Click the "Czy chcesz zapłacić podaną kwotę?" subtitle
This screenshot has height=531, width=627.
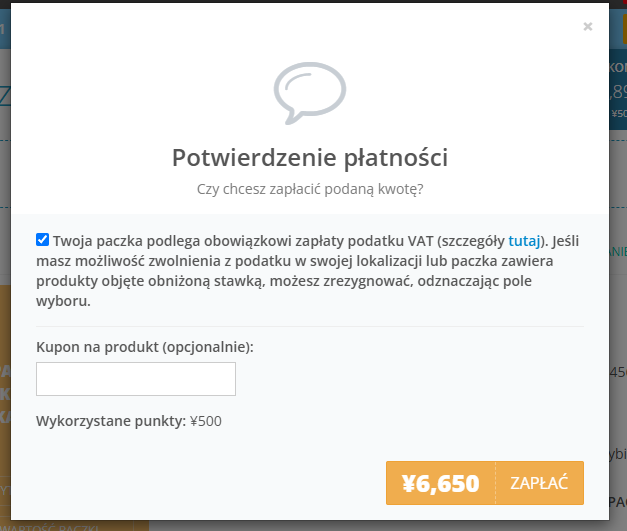[x=309, y=188]
